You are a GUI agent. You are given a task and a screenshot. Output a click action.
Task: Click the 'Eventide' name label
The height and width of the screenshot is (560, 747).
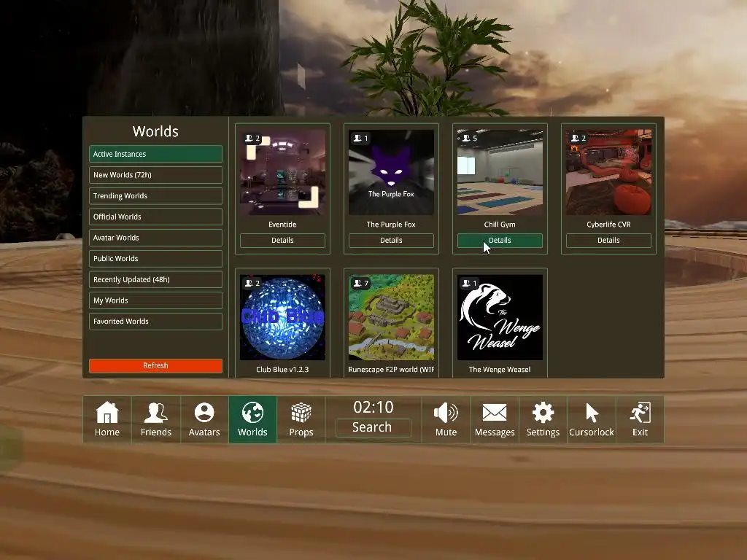pyautogui.click(x=282, y=225)
